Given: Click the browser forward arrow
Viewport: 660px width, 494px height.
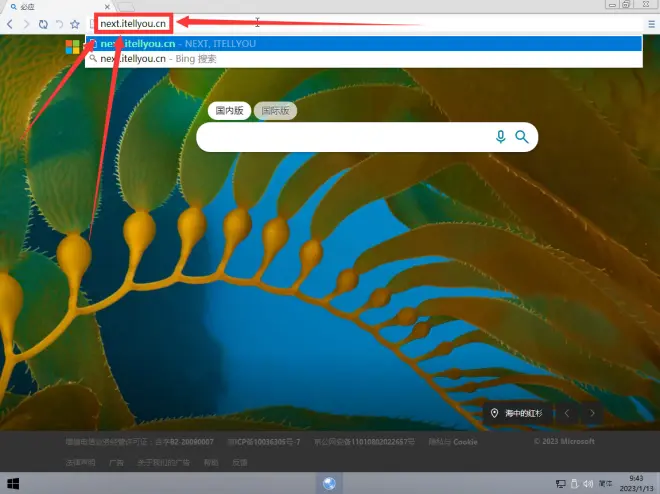Looking at the screenshot, I should pos(27,23).
